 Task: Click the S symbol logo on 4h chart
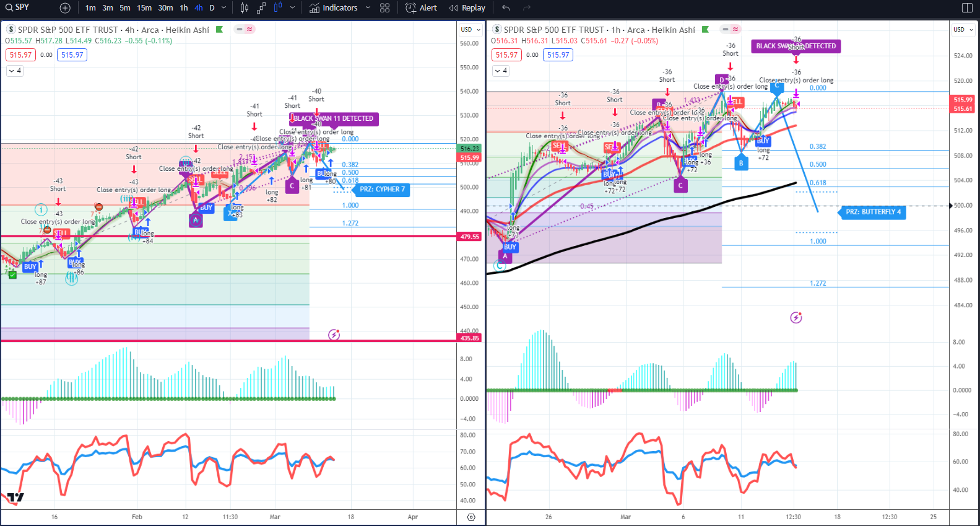point(11,30)
